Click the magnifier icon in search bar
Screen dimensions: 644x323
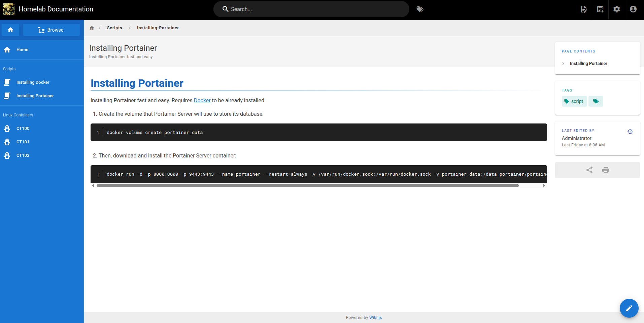[226, 9]
